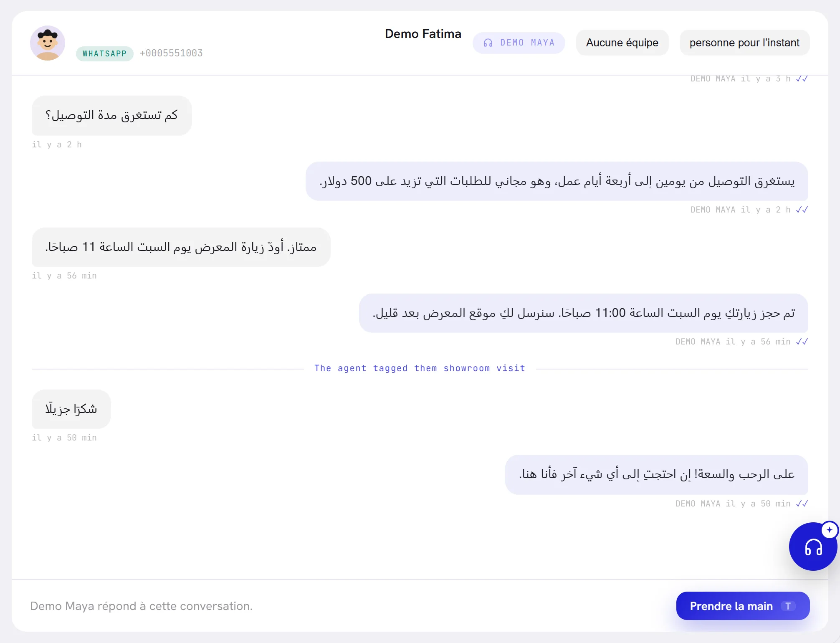Click the floating headset assistant button
840x643 pixels.
[813, 547]
